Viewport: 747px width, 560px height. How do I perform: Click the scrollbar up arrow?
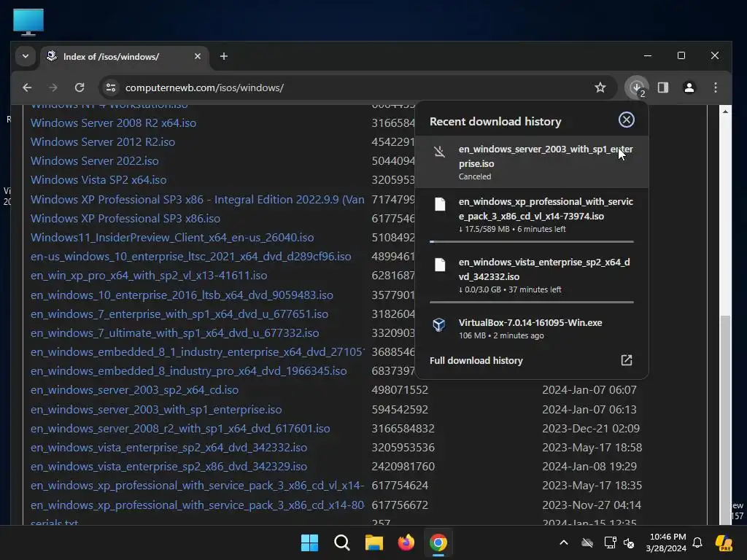point(725,112)
